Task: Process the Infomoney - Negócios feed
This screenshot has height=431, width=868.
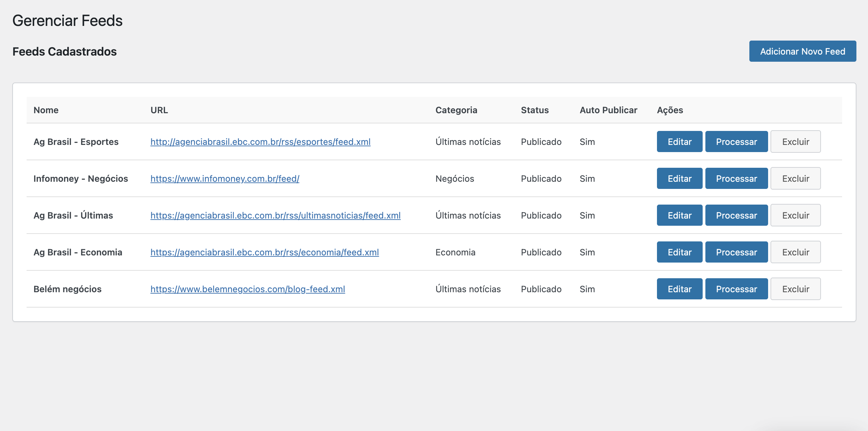Action: [736, 178]
